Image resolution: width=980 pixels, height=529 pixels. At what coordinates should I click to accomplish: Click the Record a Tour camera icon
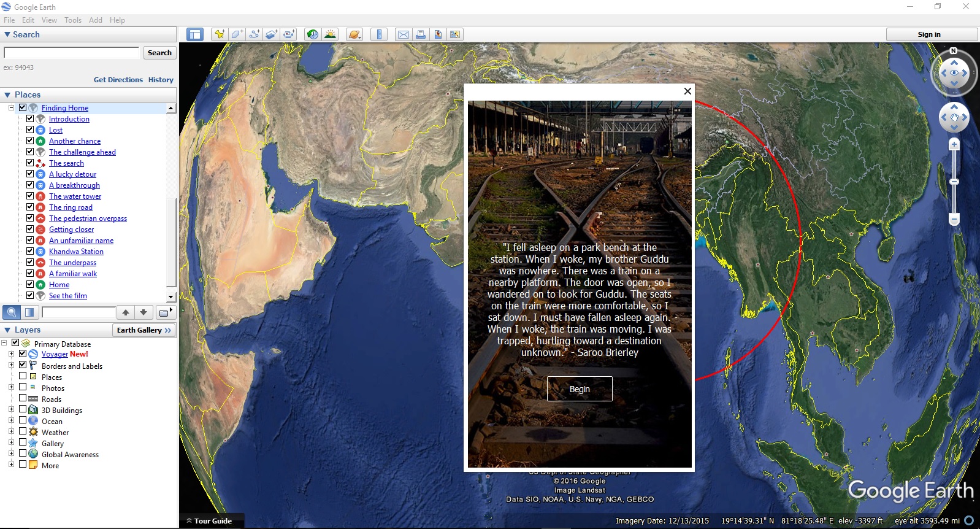pos(288,34)
